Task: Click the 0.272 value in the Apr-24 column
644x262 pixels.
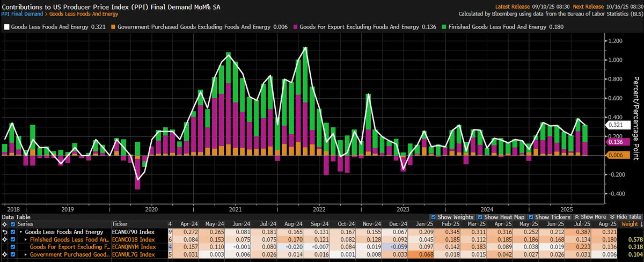Action: tap(190, 232)
